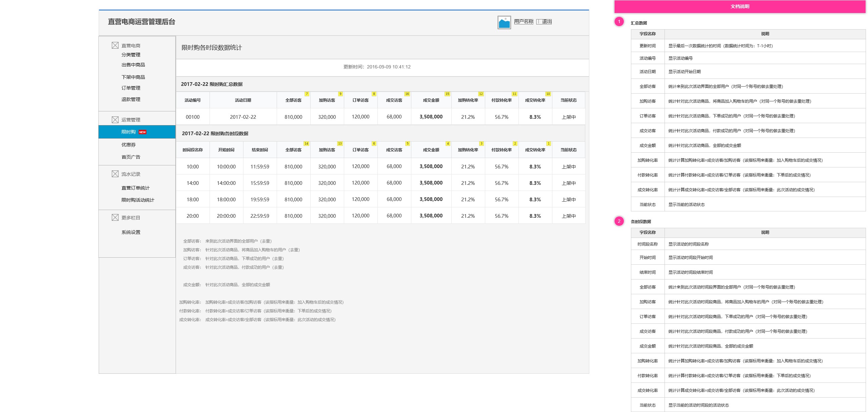The width and height of the screenshot is (868, 412).
Task: Click the placeholder icon beside 直营电商
Action: point(115,45)
